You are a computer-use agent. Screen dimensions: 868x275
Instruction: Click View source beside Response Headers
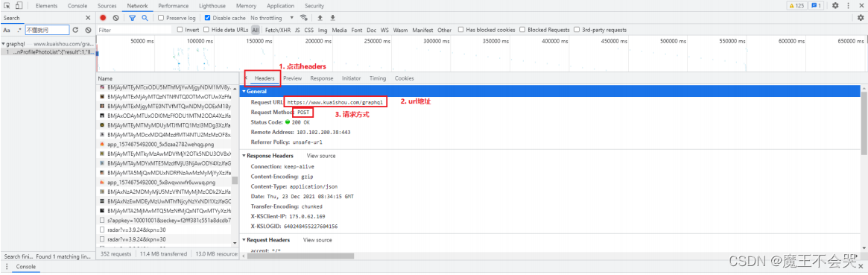(x=321, y=156)
